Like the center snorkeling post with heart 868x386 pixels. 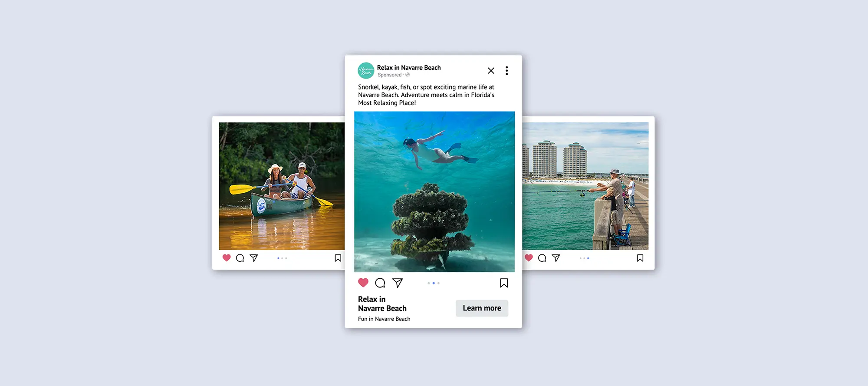pos(363,283)
